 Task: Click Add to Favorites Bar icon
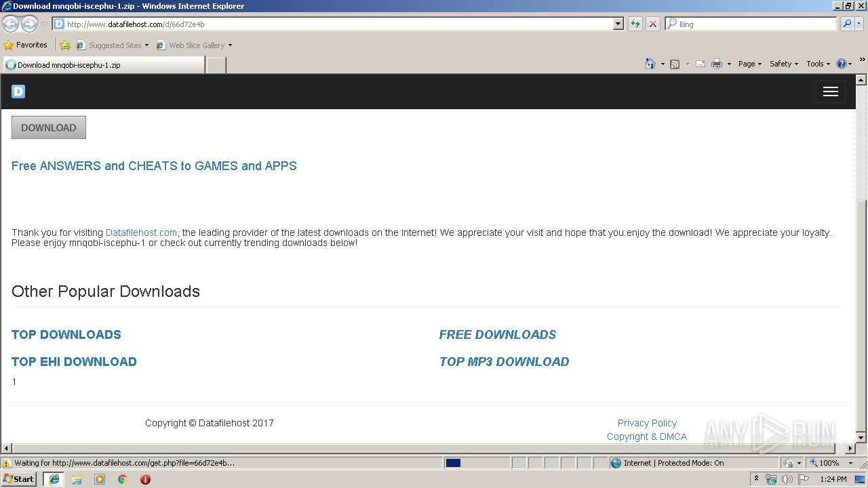65,45
